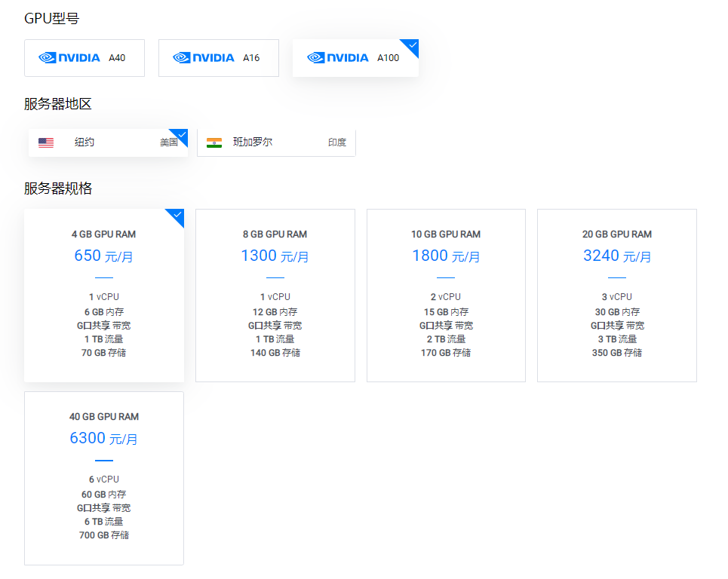Click the 1800 元/月 price
This screenshot has height=579, width=728.
(x=446, y=256)
